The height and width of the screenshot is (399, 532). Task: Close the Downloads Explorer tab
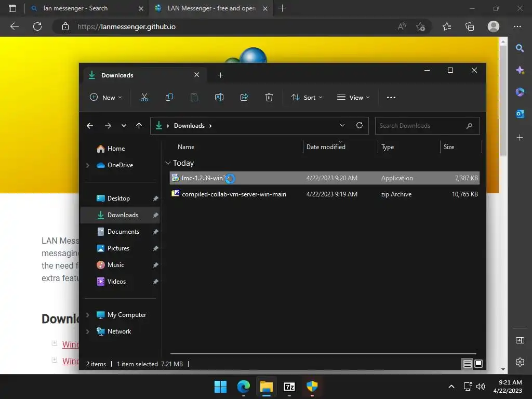196,75
